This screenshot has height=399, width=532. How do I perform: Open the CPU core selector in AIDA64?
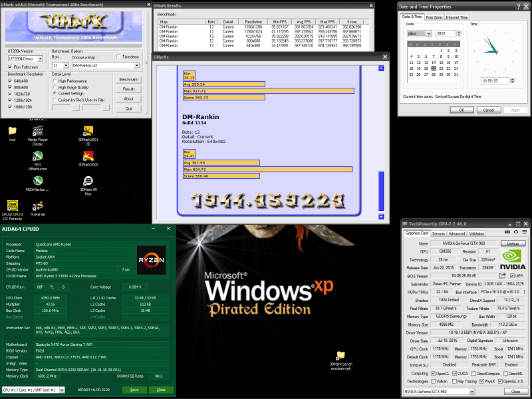click(x=62, y=390)
